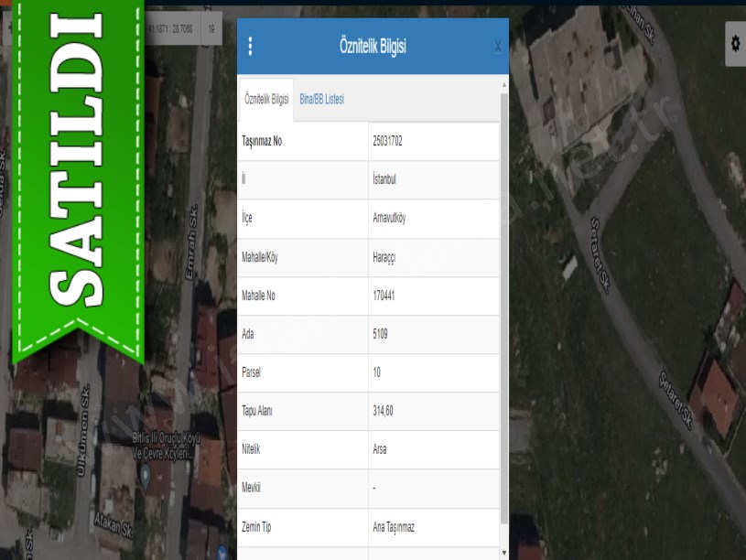The width and height of the screenshot is (746, 560).
Task: Open map settings gear icon
Action: 735,44
